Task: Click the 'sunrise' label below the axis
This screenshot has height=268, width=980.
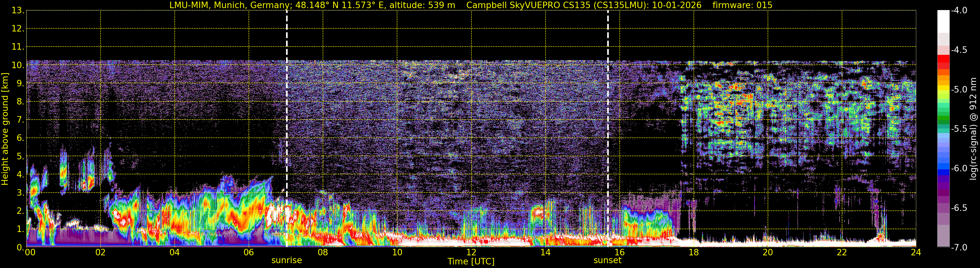Action: [286, 261]
